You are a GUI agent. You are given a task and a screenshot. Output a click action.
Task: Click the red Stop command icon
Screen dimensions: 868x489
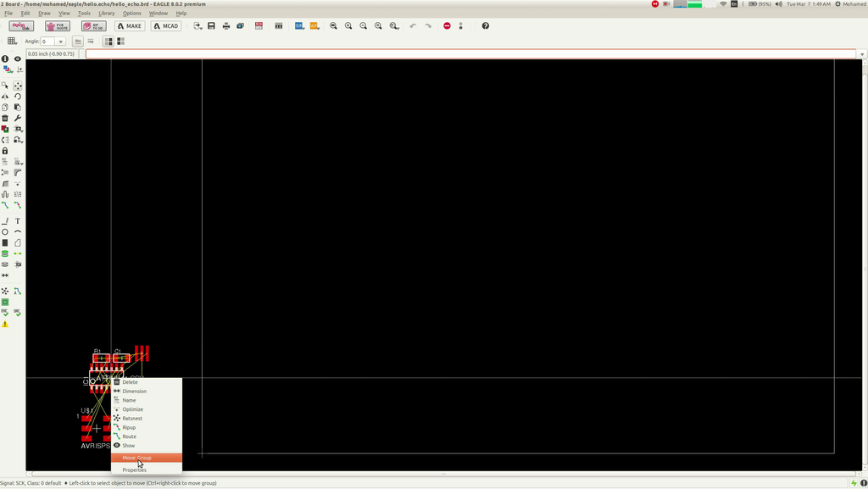tap(447, 26)
